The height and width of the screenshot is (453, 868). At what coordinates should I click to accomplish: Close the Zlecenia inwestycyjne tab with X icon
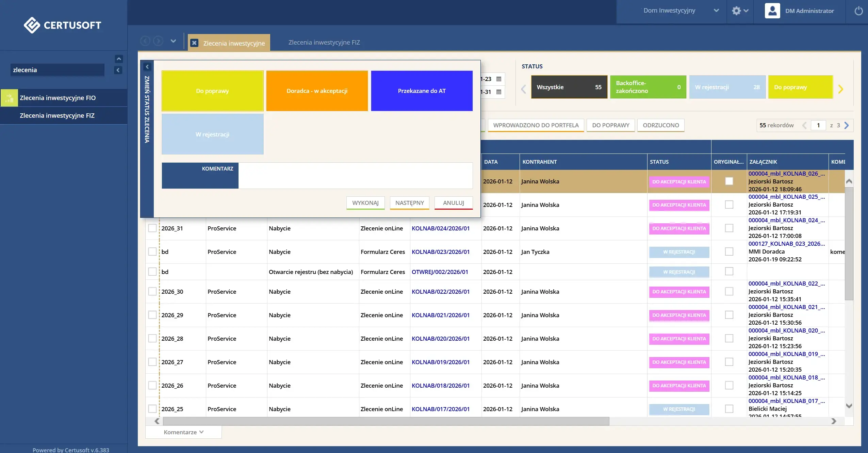click(x=194, y=43)
